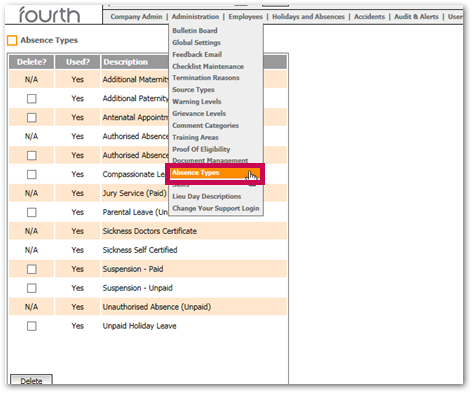Select Termination Reasons menu entry
This screenshot has height=393, width=472.
[x=206, y=78]
